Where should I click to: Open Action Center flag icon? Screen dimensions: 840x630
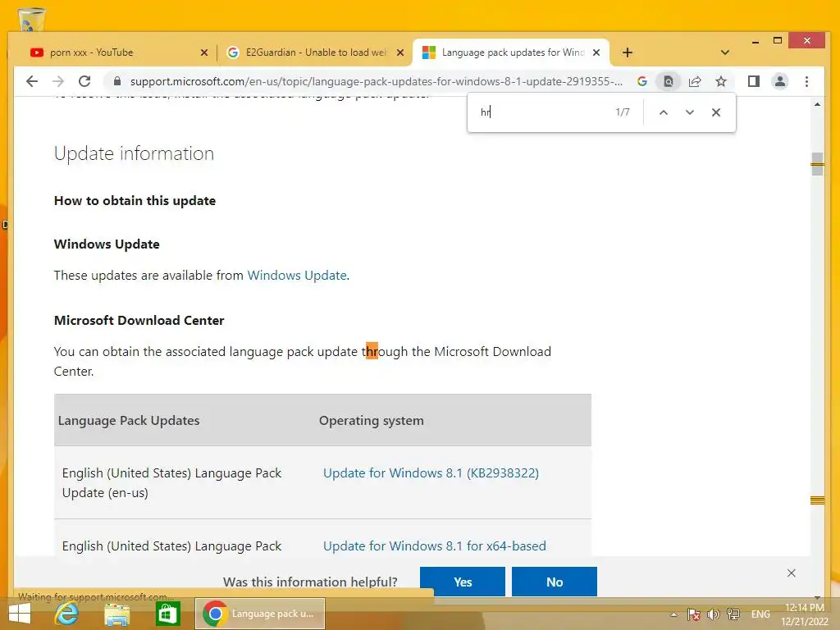coord(694,614)
